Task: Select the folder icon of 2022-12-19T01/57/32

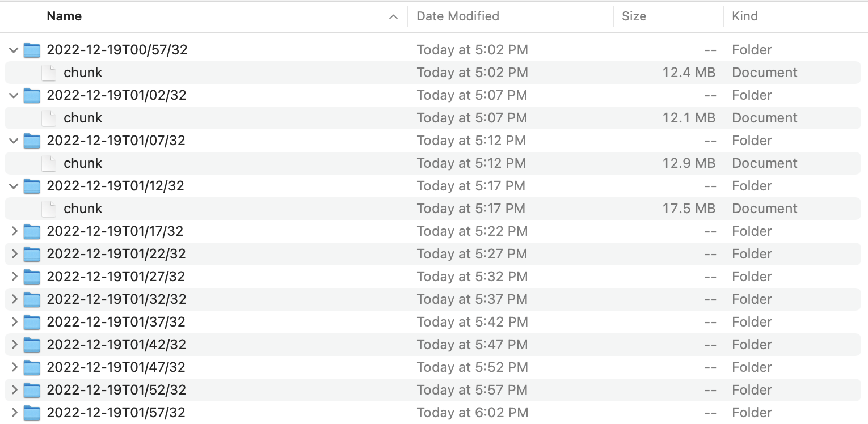Action: [32, 413]
